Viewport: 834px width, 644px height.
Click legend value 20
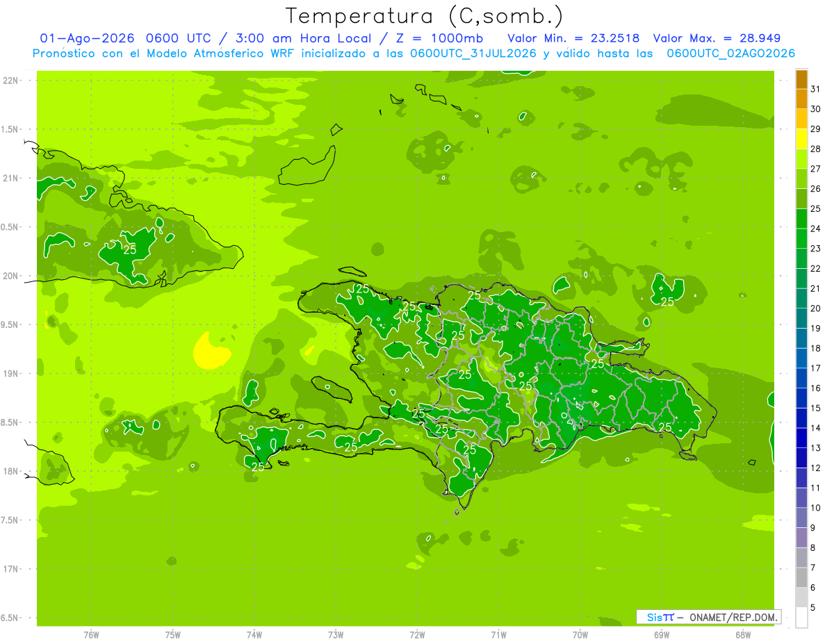[816, 308]
